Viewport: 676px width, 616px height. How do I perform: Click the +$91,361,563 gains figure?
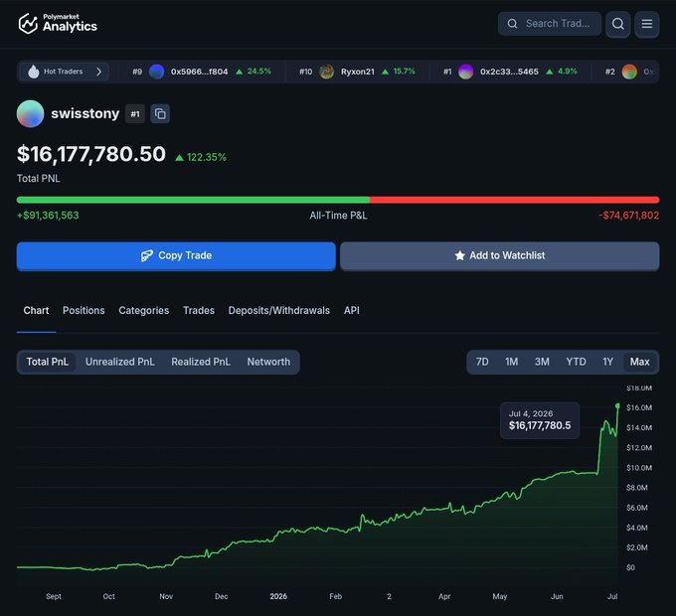[x=48, y=216]
